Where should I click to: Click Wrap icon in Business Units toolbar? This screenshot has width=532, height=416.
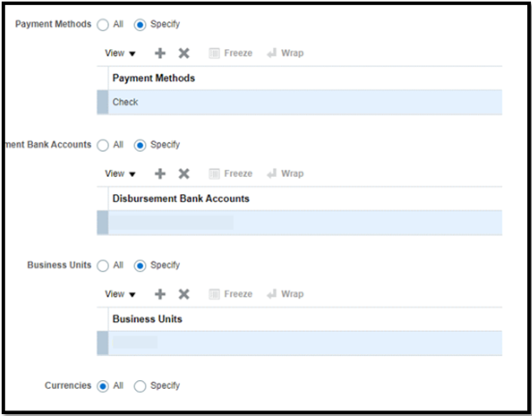271,294
